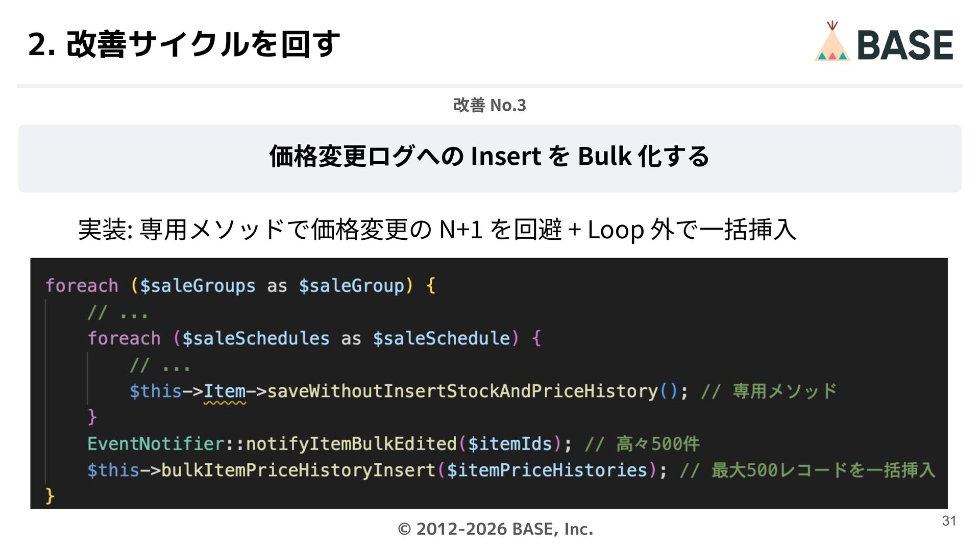Click the saveWithoutInsertStockAndPriceHistory method name

coord(462,391)
